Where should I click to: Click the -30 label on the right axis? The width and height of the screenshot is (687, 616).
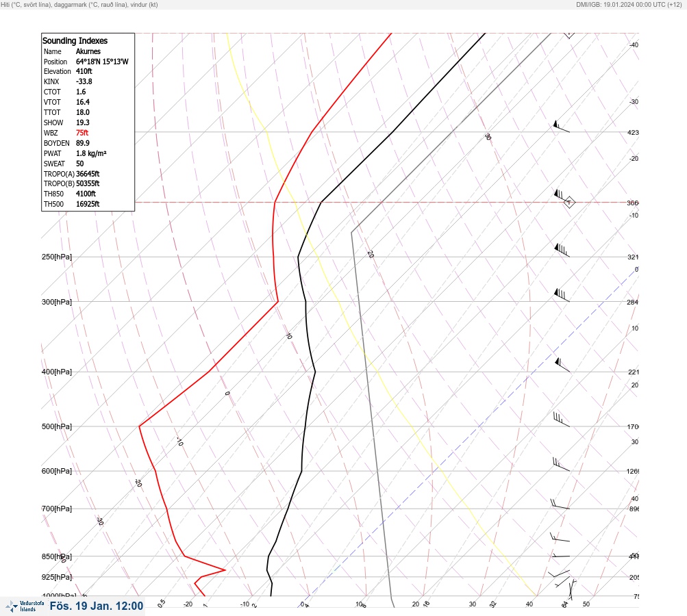coord(634,101)
